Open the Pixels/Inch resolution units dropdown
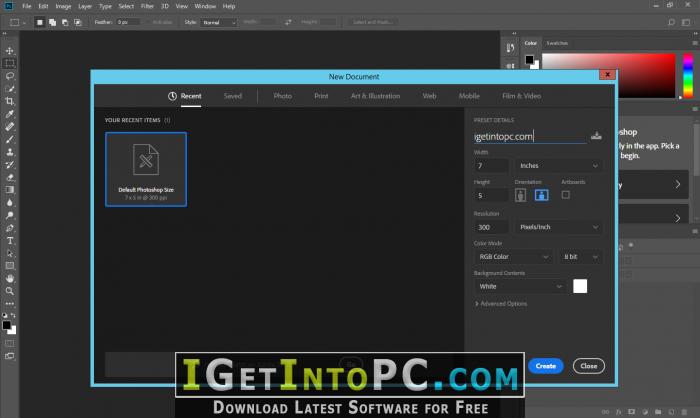This screenshot has width=700, height=418. coord(558,227)
